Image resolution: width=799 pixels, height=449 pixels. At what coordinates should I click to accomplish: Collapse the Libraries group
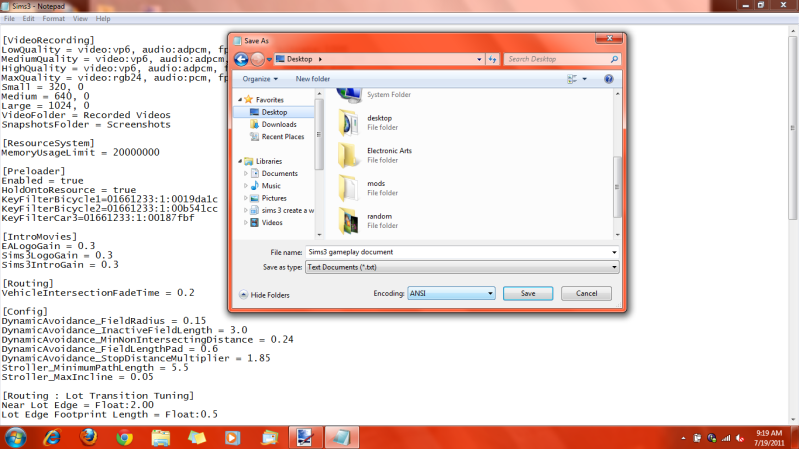point(240,161)
